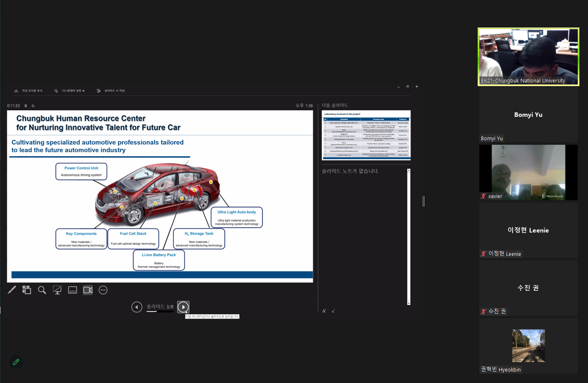This screenshot has width=588, height=383.
Task: Toggle subtitles in presenter toolbar
Action: pyautogui.click(x=72, y=290)
